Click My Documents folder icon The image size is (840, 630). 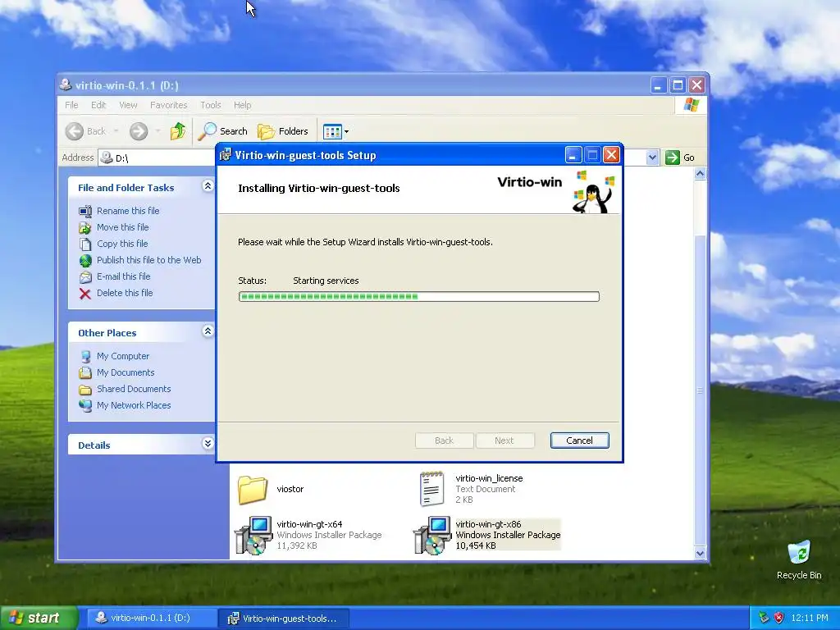coord(85,373)
